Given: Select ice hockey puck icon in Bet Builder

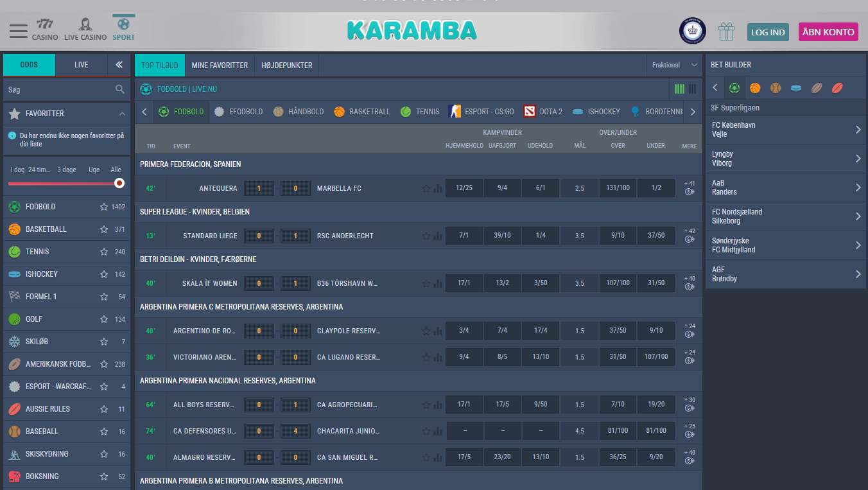Looking at the screenshot, I should [796, 88].
